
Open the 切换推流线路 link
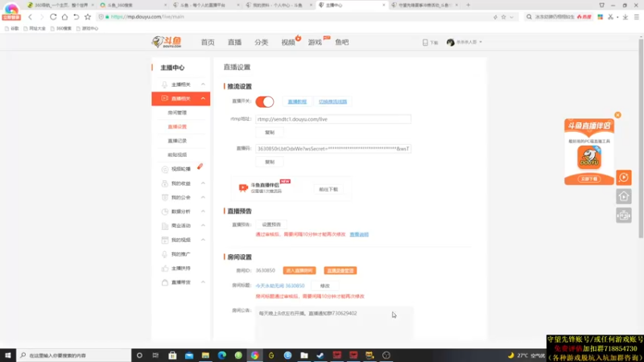point(332,101)
